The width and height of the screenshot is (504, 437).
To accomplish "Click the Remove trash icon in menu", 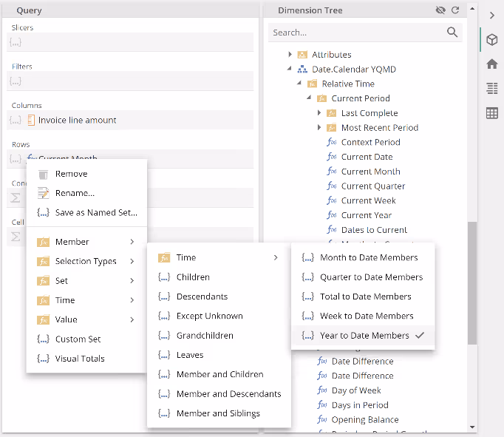I will (x=43, y=174).
